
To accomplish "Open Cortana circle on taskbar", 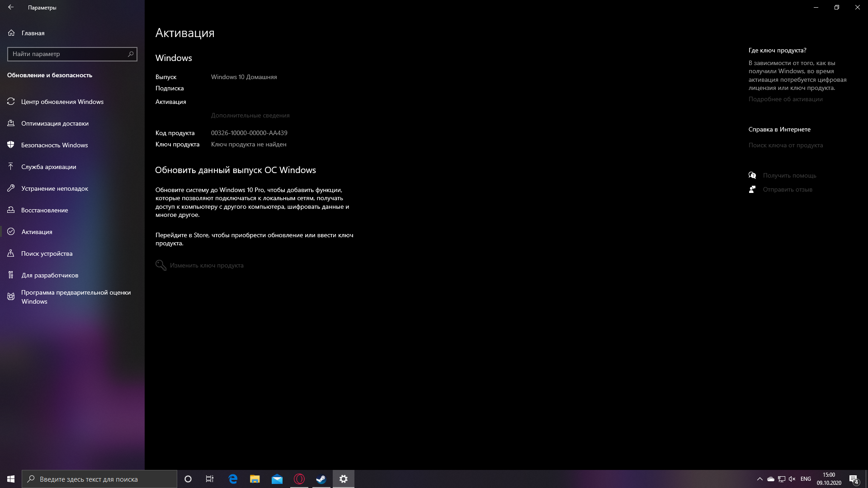I will (188, 479).
